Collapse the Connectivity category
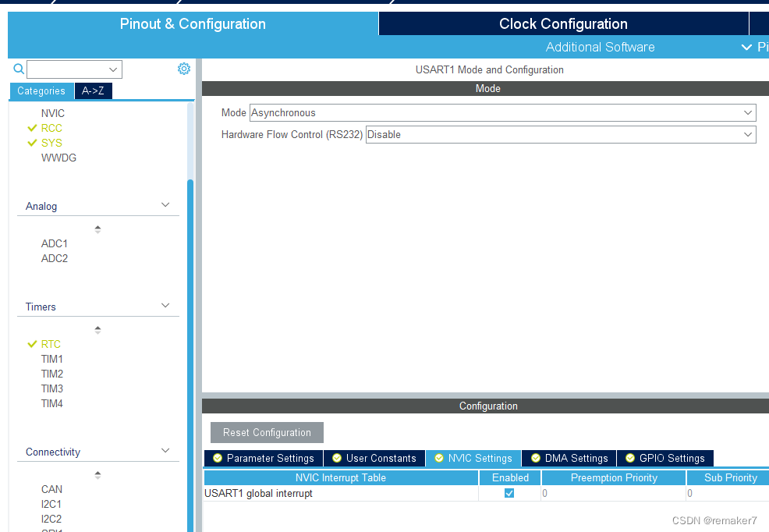Screen dimensions: 769x532 [x=165, y=451]
